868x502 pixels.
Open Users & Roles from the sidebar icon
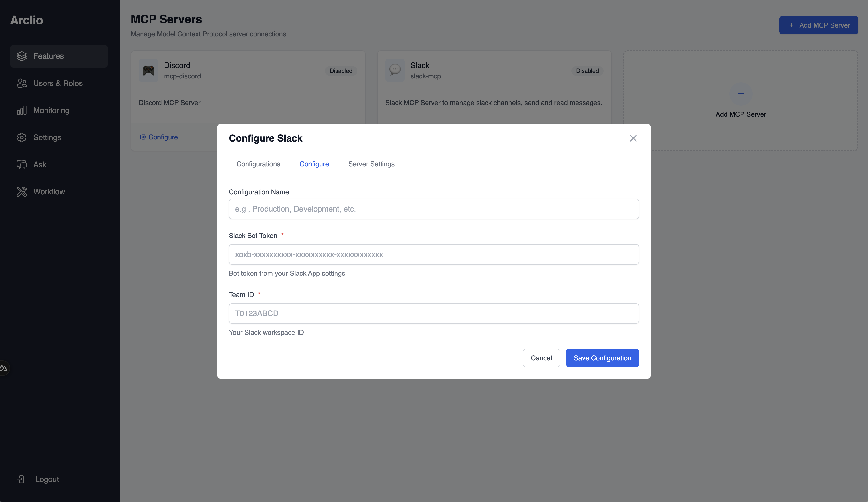22,83
